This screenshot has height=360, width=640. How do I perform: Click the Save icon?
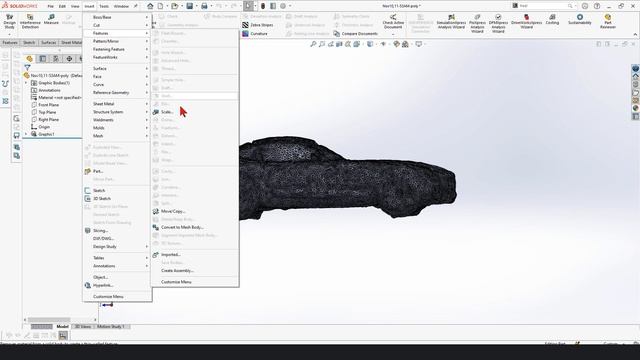point(189,6)
